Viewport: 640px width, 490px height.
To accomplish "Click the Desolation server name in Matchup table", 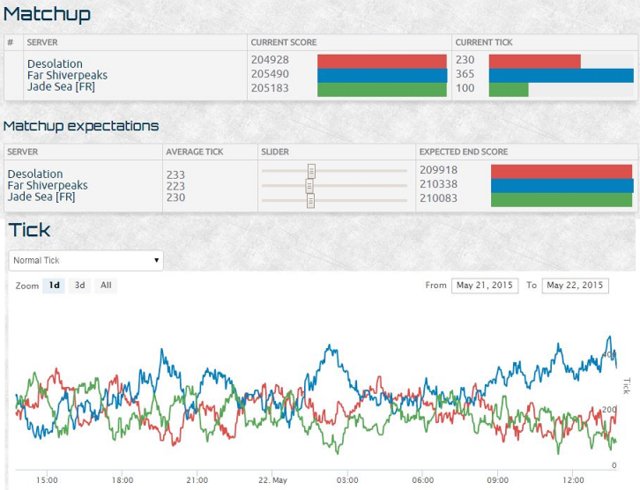I will (55, 62).
